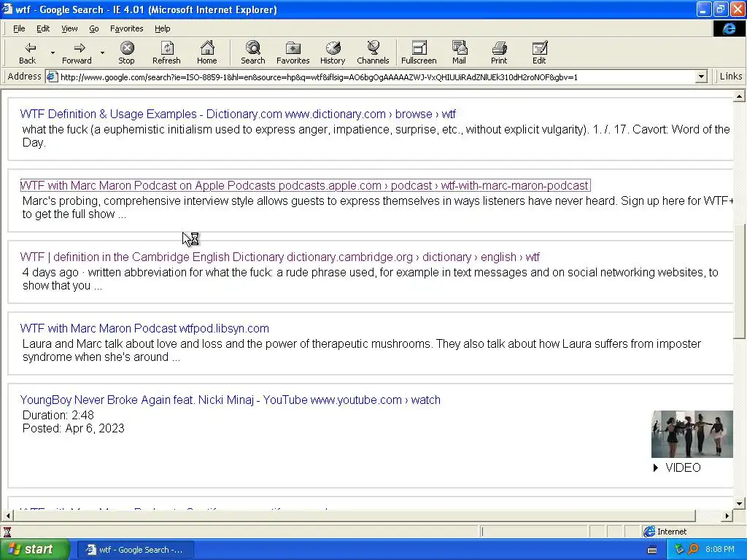Open the View menu

(69, 28)
